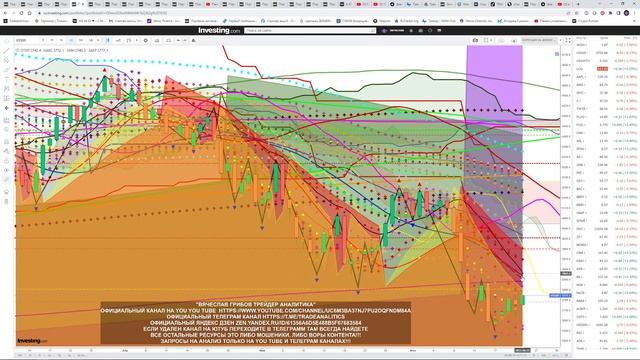Remove all drawings with the trash icon
The width and height of the screenshot is (640, 360).
[6, 201]
